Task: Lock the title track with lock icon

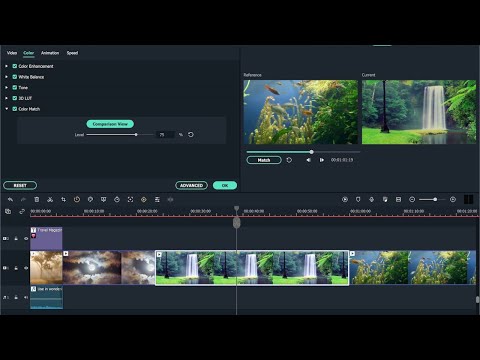Action: (16, 238)
